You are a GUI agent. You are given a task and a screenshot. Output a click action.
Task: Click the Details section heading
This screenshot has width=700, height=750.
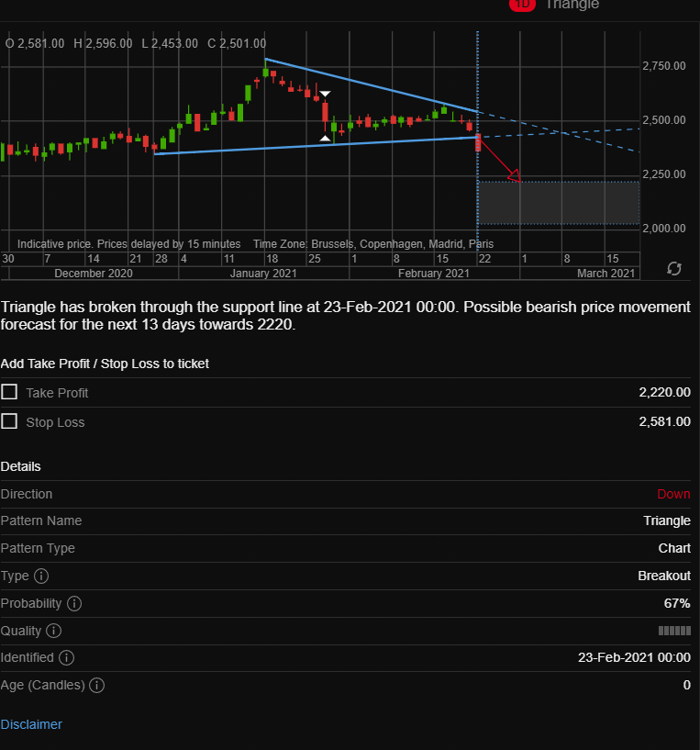pos(20,467)
